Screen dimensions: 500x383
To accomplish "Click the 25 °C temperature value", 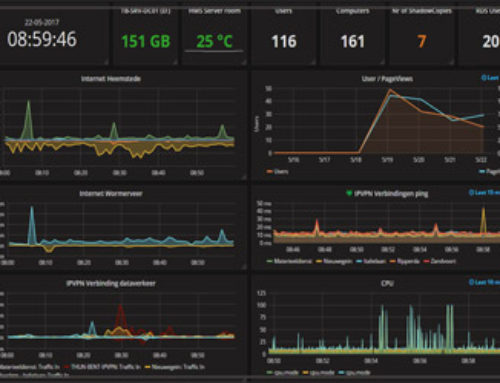I will point(214,41).
